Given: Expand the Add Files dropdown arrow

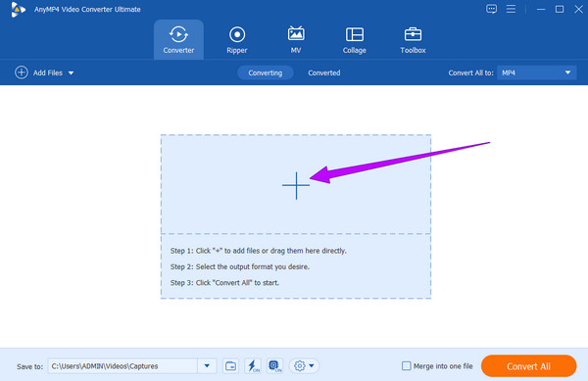Looking at the screenshot, I should coord(71,73).
